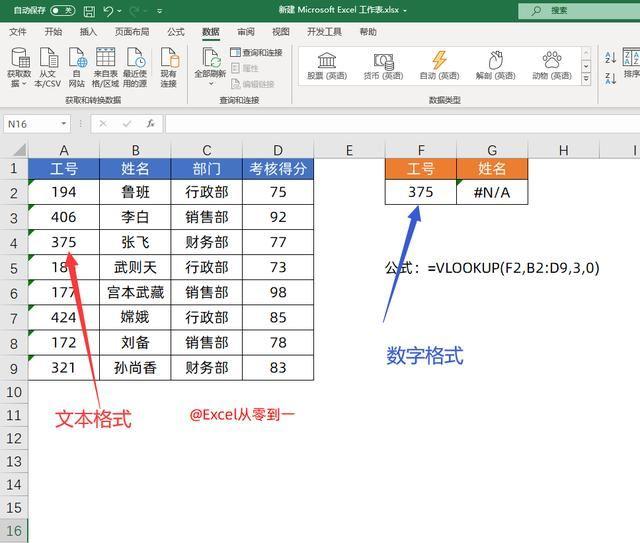The height and width of the screenshot is (543, 640).
Task: Click Existing Connections (现有连接) button
Action: [169, 67]
